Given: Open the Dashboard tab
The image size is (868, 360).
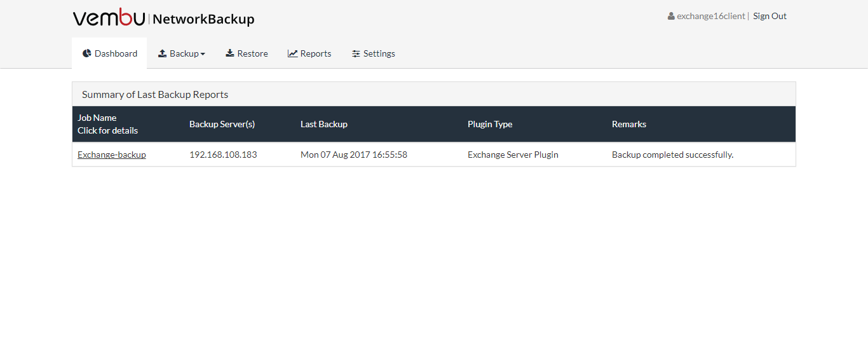Looking at the screenshot, I should (109, 53).
